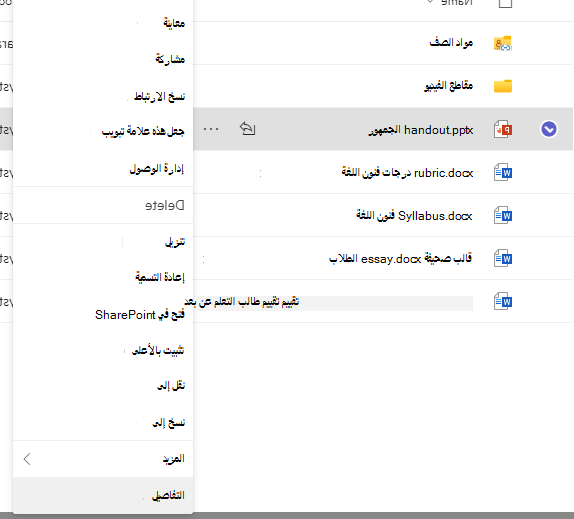Image resolution: width=574 pixels, height=519 pixels.
Task: Open فنون اللغة Syllabus.docx file name
Action: point(414,216)
